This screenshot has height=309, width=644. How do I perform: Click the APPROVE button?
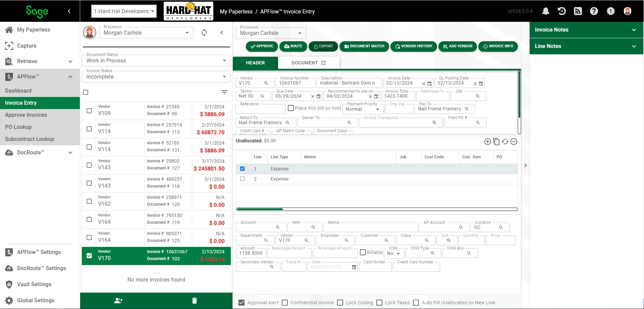tap(262, 46)
